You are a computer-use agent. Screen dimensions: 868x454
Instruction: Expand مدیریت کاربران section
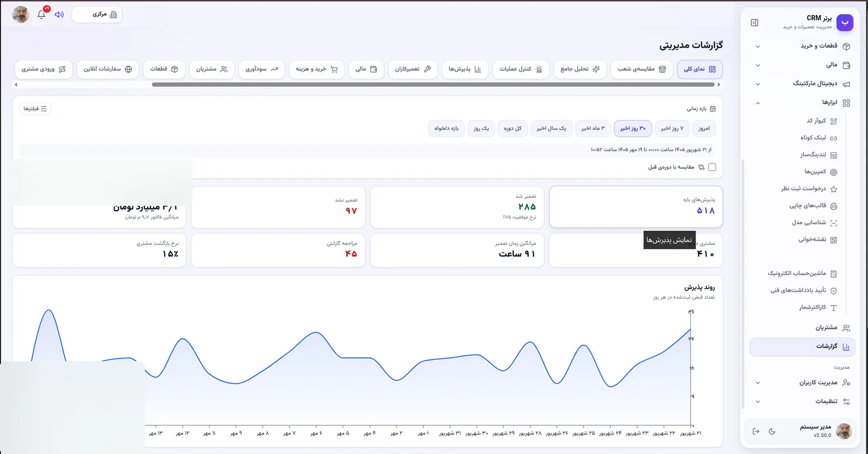[802, 383]
